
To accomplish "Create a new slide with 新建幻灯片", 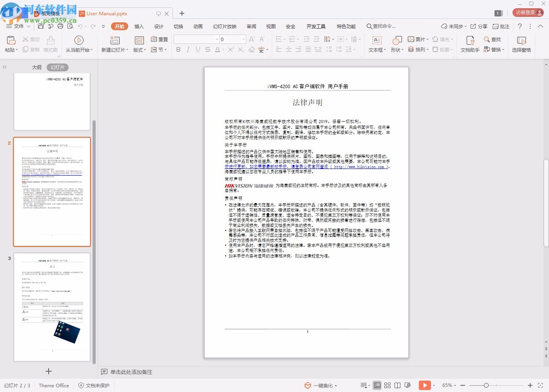I will tap(114, 43).
